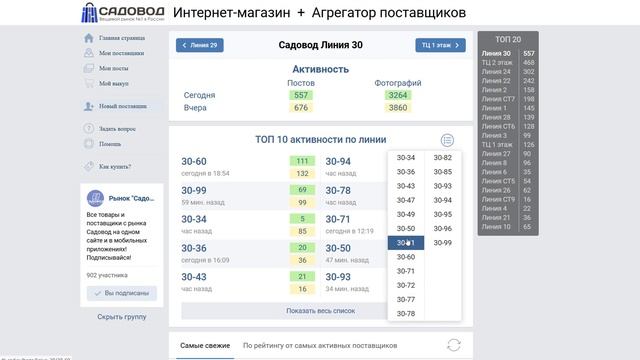Click the icon next to Мои посты
Image resolution: width=640 pixels, height=360 pixels.
coord(89,68)
